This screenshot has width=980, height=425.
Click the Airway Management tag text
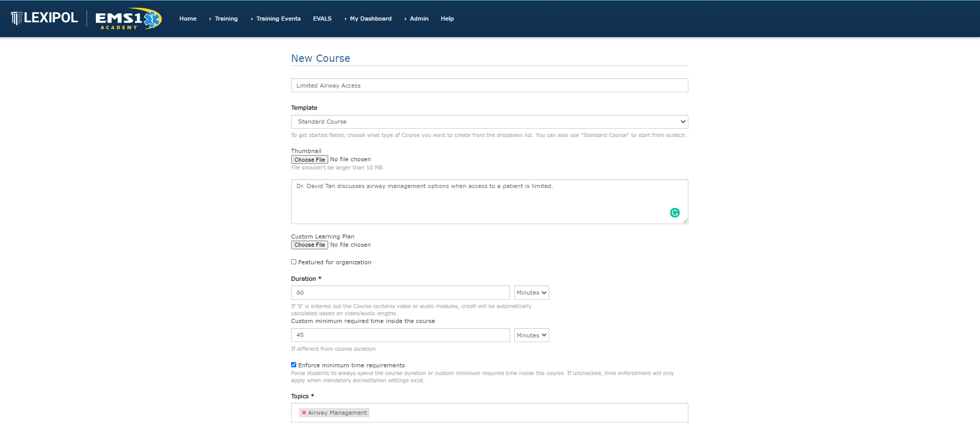click(337, 413)
